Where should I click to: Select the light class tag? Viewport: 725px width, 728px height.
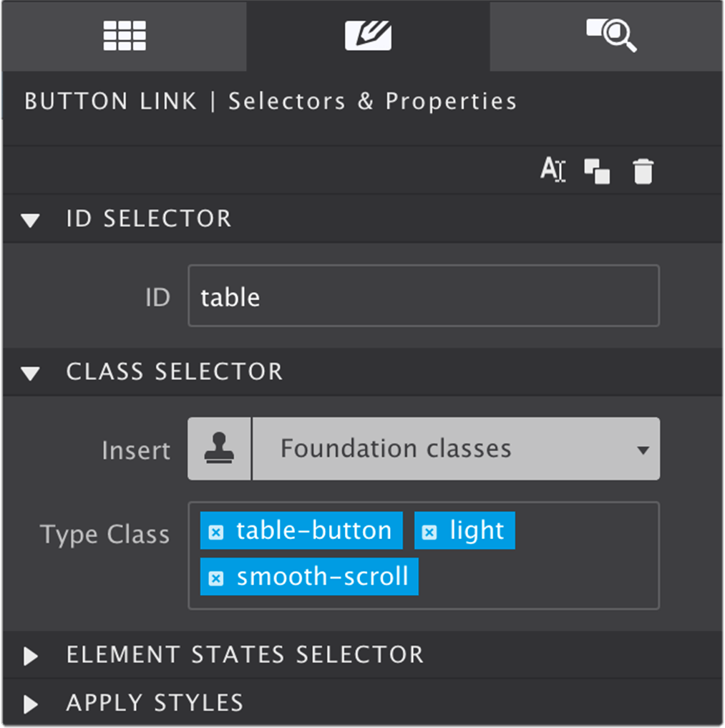tap(477, 530)
